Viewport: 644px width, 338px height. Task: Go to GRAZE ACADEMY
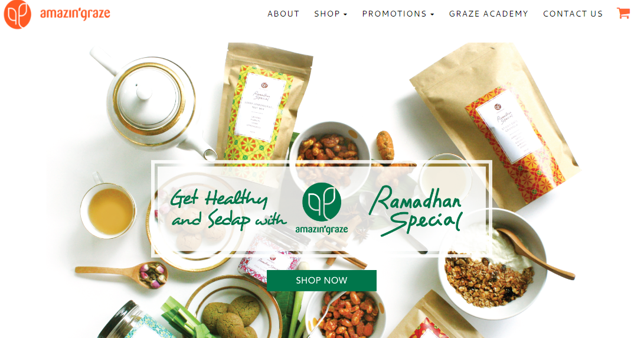(488, 14)
